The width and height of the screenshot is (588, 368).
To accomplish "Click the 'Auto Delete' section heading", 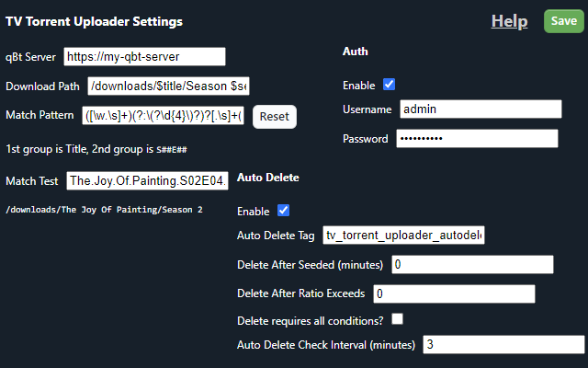I will (x=268, y=178).
